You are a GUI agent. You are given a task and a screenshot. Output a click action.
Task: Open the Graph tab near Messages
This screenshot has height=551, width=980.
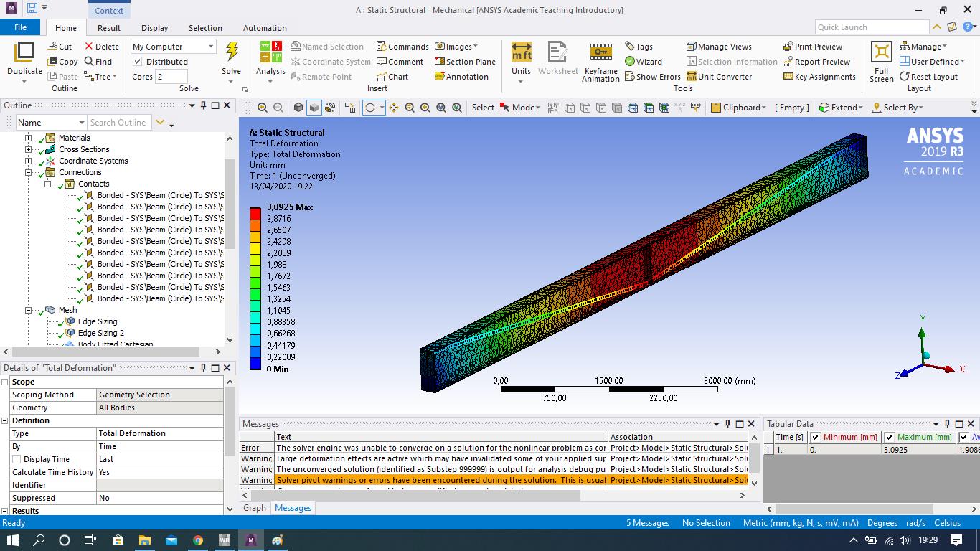click(x=255, y=507)
